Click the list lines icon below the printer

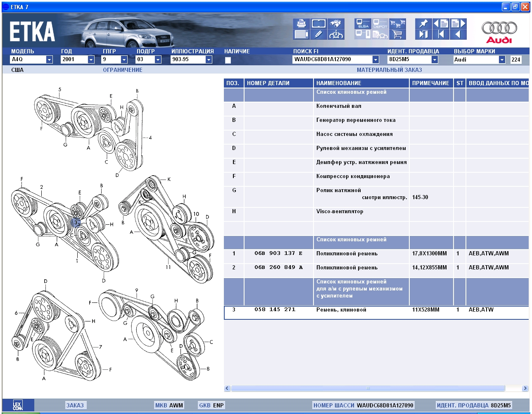click(302, 34)
